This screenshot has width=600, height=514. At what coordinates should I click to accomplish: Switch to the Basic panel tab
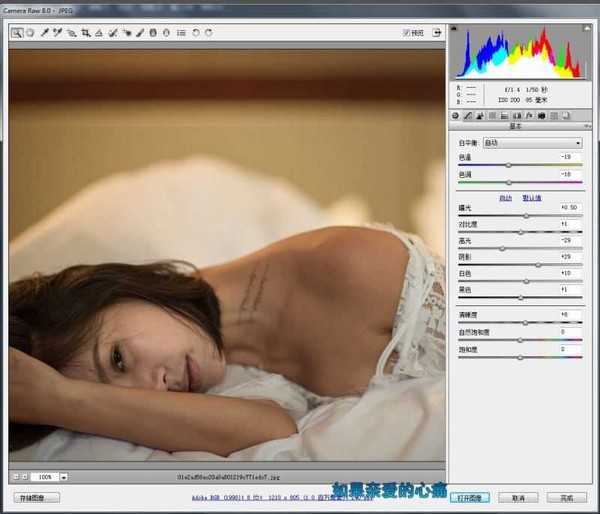click(455, 116)
